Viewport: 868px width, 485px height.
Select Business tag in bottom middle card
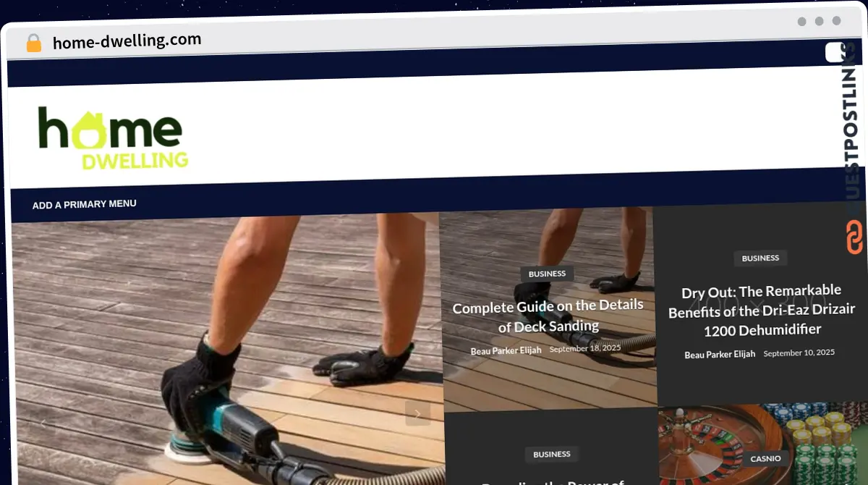click(552, 454)
